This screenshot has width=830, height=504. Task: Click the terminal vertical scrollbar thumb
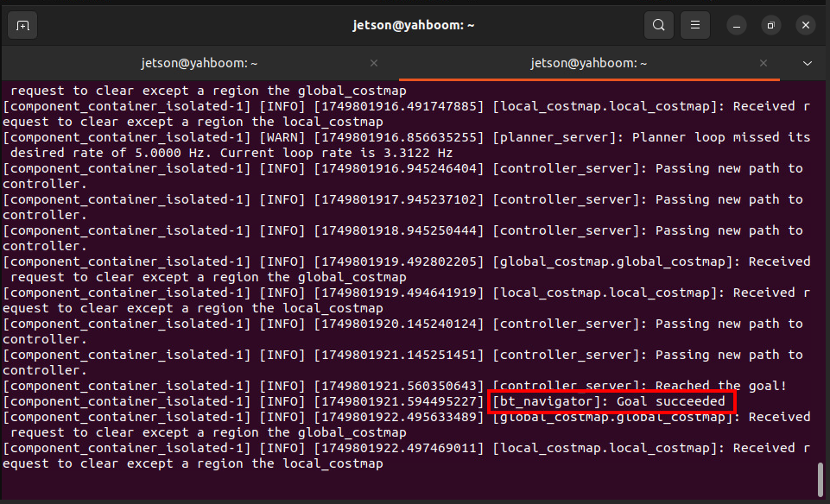(x=820, y=480)
